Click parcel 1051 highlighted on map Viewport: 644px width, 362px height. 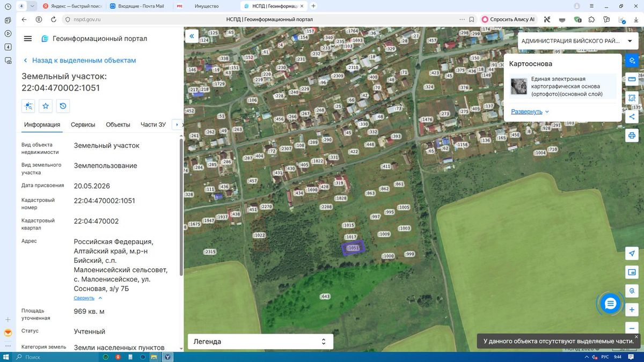(x=353, y=248)
